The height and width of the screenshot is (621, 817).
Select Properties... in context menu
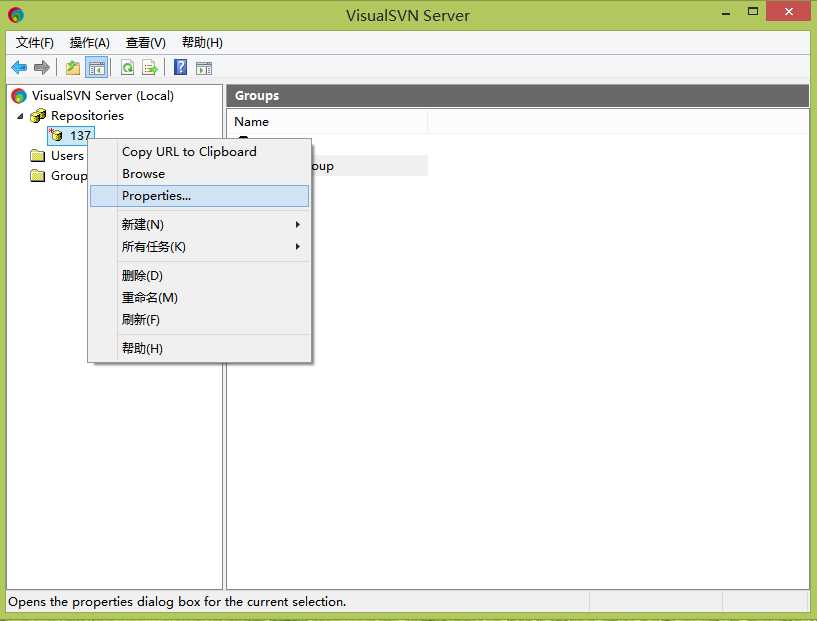pyautogui.click(x=200, y=196)
